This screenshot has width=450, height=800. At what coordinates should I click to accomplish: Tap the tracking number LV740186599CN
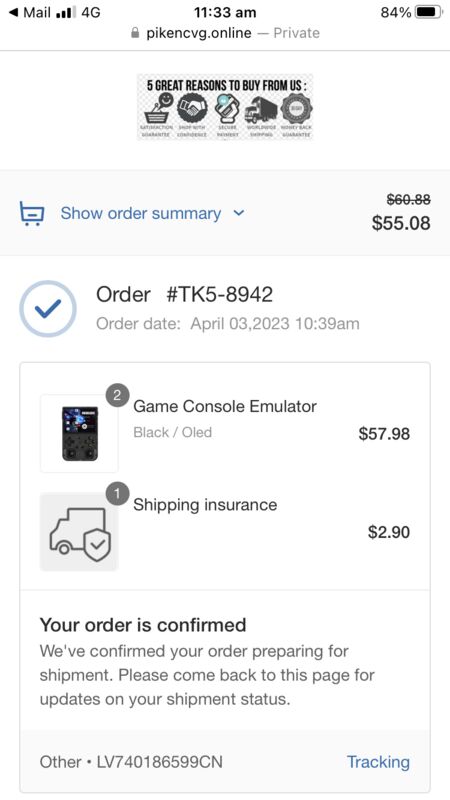pos(160,762)
